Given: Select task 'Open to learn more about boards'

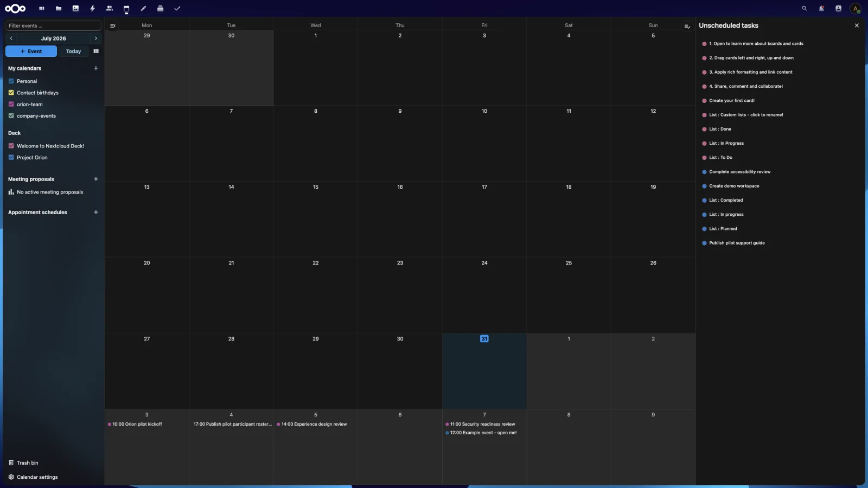Looking at the screenshot, I should tap(756, 43).
